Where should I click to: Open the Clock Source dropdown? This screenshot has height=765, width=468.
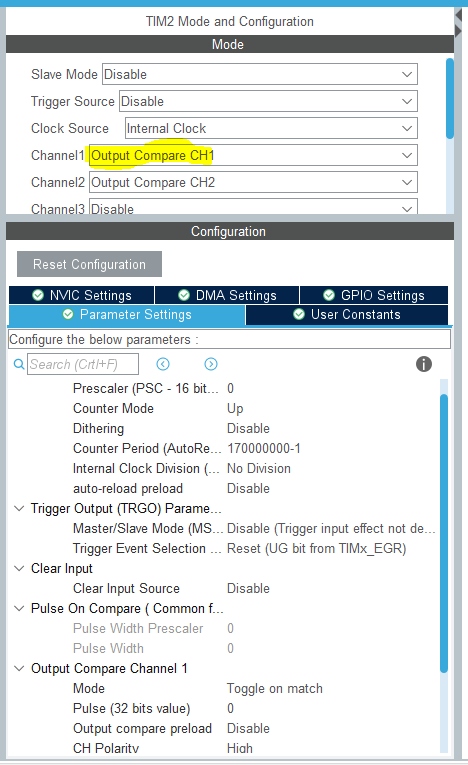tap(271, 128)
